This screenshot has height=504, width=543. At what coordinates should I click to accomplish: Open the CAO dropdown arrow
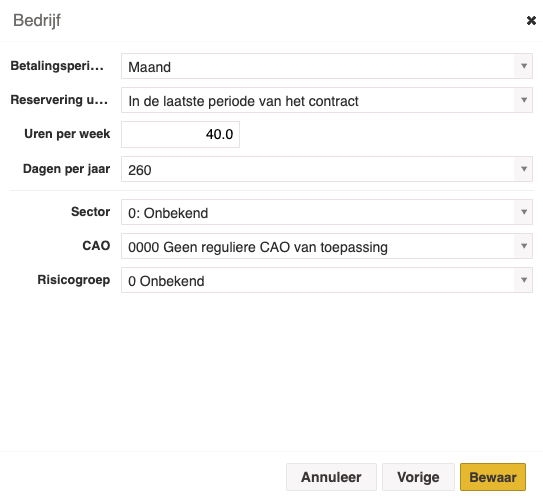524,246
